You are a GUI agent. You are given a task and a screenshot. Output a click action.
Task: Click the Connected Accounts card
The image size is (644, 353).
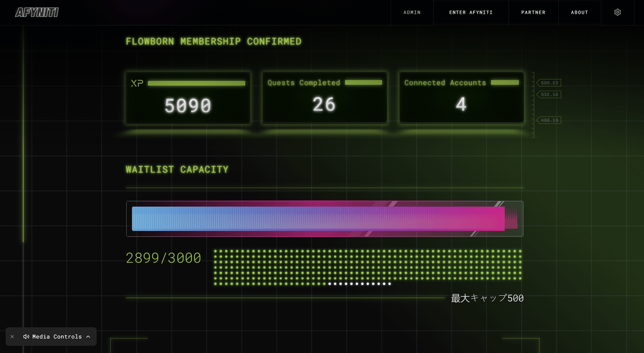pyautogui.click(x=461, y=98)
